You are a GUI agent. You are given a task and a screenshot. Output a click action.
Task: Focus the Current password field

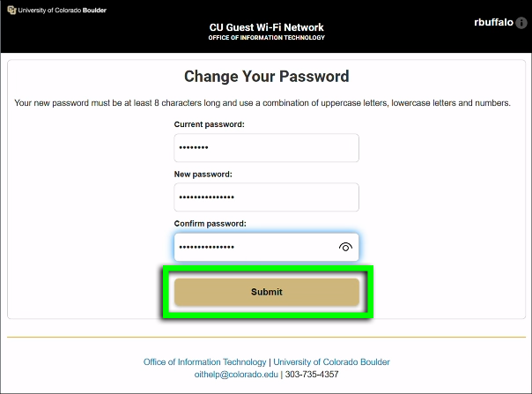point(266,148)
